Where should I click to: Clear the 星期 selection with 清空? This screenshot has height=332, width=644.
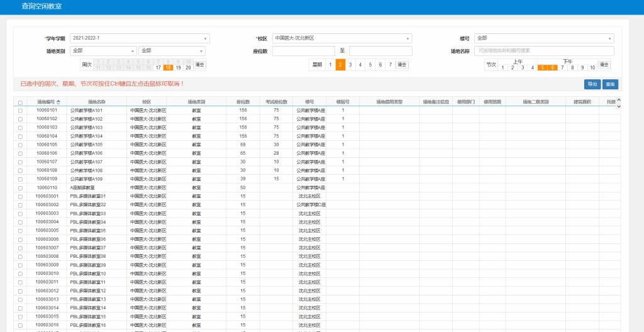(401, 65)
